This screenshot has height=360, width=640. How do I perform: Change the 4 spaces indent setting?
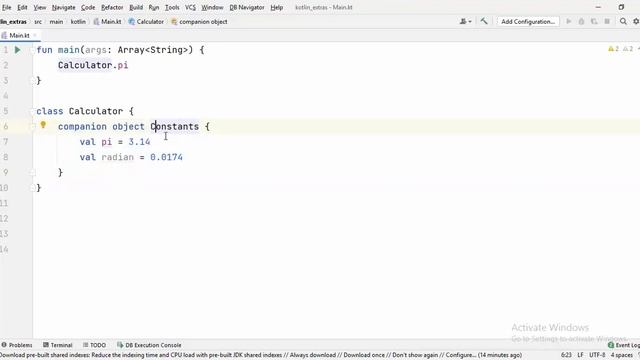[622, 355]
